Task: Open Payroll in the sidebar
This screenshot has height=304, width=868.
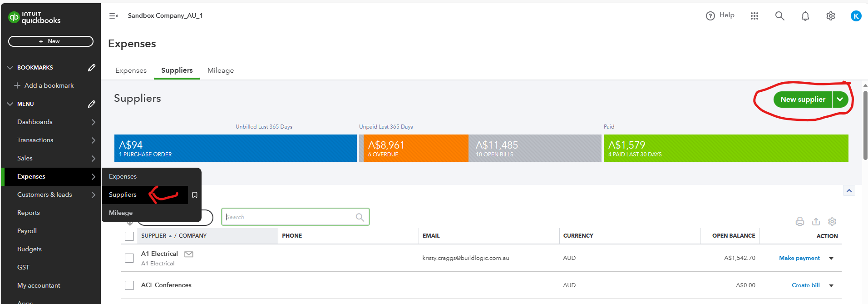Action: coord(27,231)
